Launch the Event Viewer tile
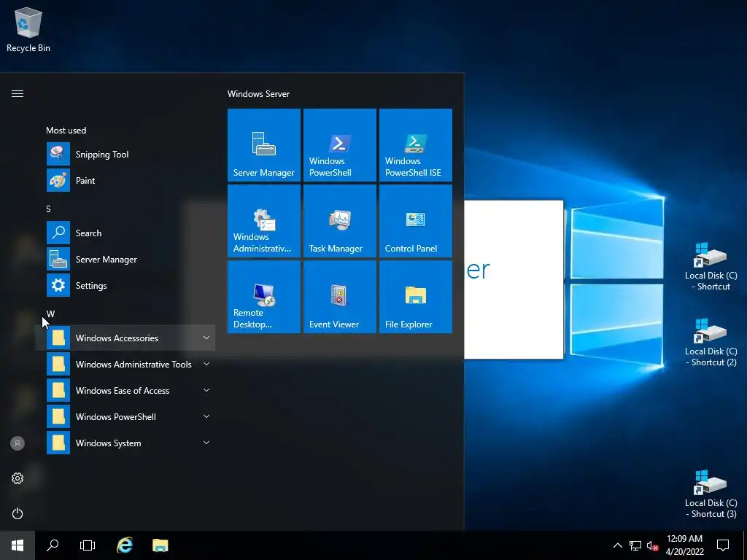747x560 pixels. click(340, 297)
